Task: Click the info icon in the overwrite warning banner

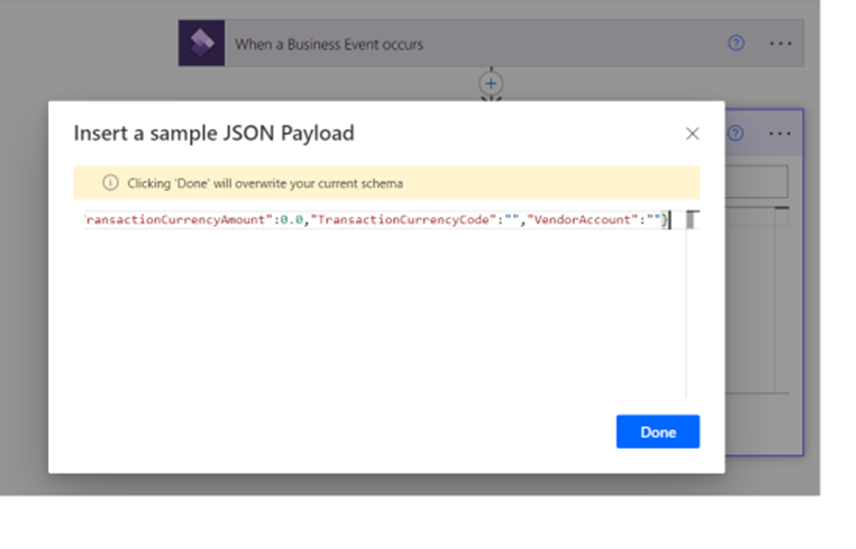Action: 110,183
